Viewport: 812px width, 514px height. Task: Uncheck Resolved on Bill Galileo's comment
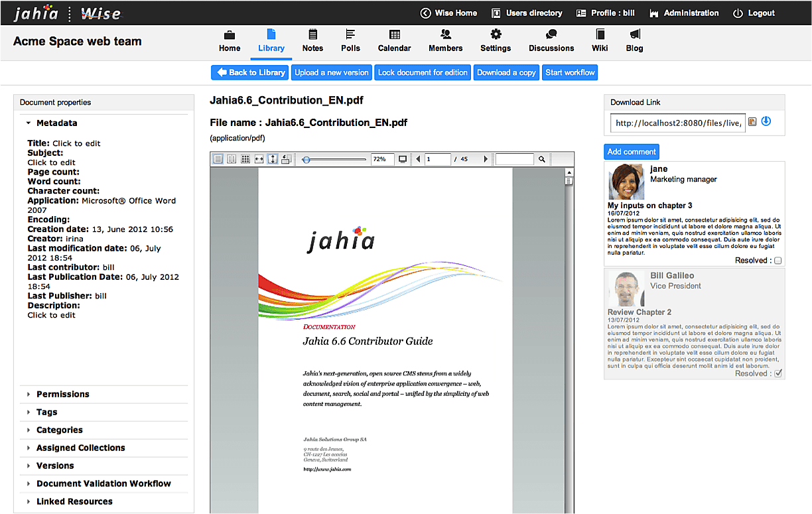[778, 373]
